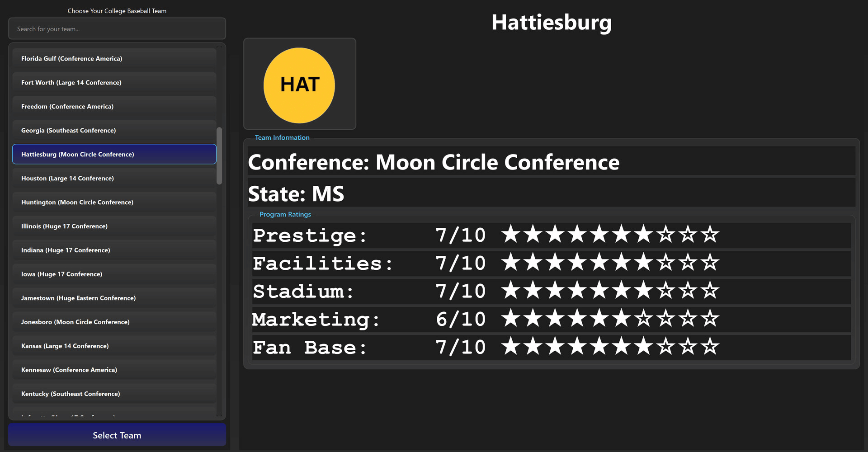Select the Indiana team entry
This screenshot has width=868, height=452.
pos(114,250)
